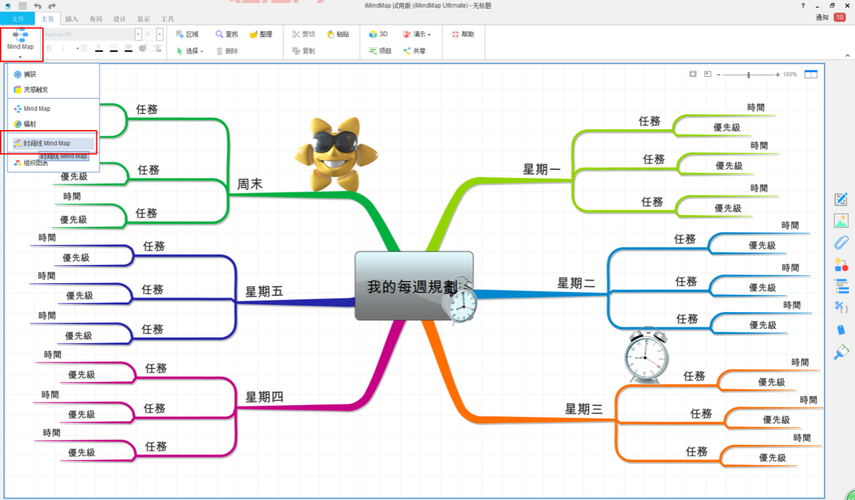
Task: Click the paperclip attachment sidebar icon
Action: coord(841,243)
